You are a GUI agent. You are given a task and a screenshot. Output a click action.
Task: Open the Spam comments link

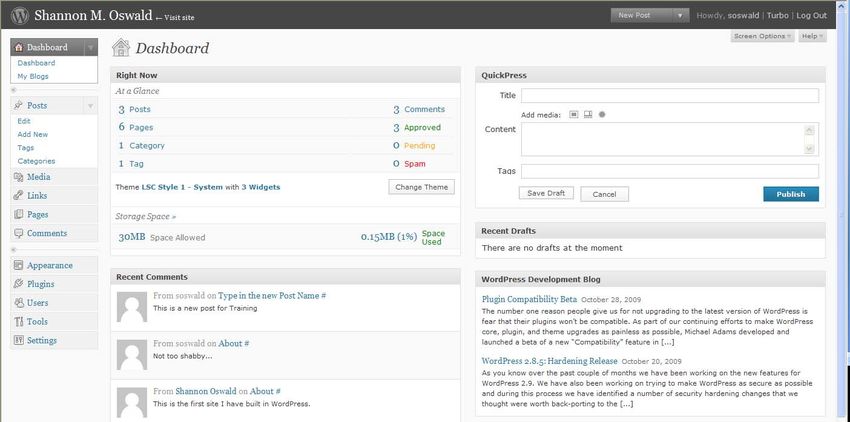[415, 164]
